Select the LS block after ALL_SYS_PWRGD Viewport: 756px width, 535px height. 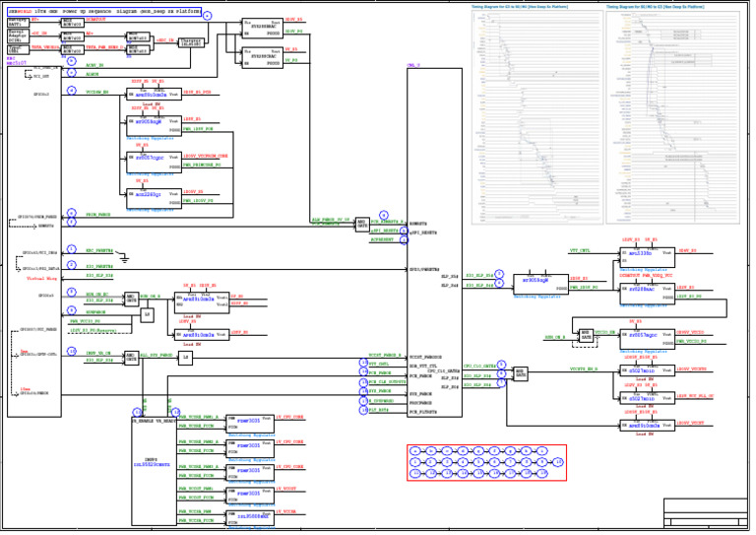(186, 358)
